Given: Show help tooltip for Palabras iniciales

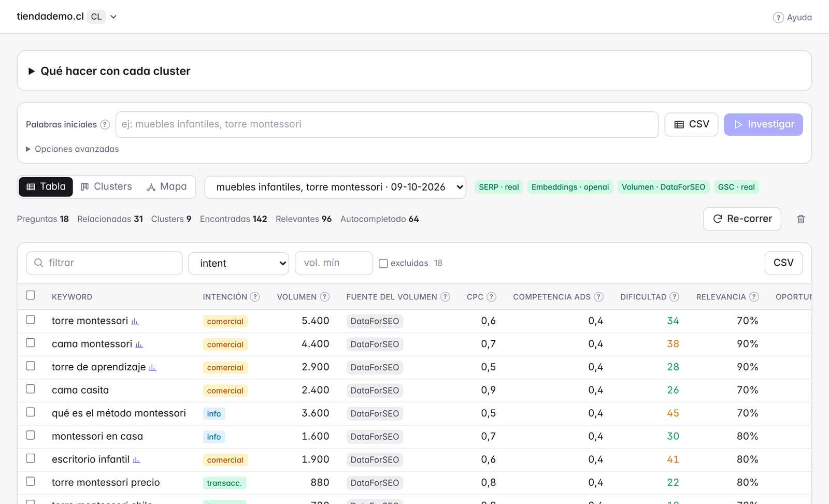Looking at the screenshot, I should [105, 124].
